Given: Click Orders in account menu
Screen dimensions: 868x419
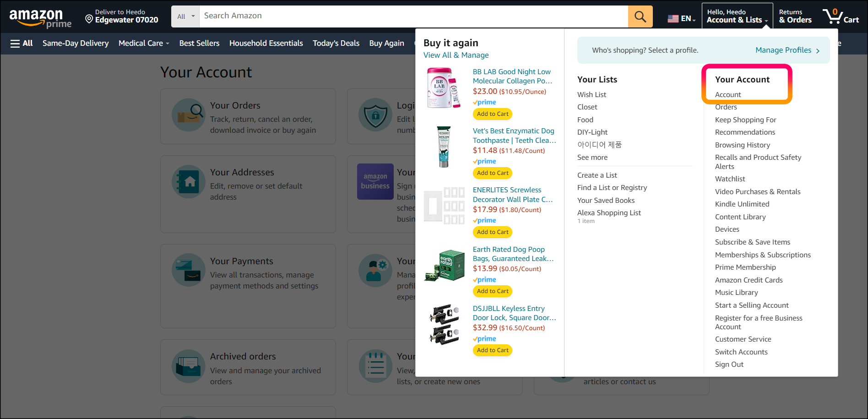Looking at the screenshot, I should pos(726,107).
